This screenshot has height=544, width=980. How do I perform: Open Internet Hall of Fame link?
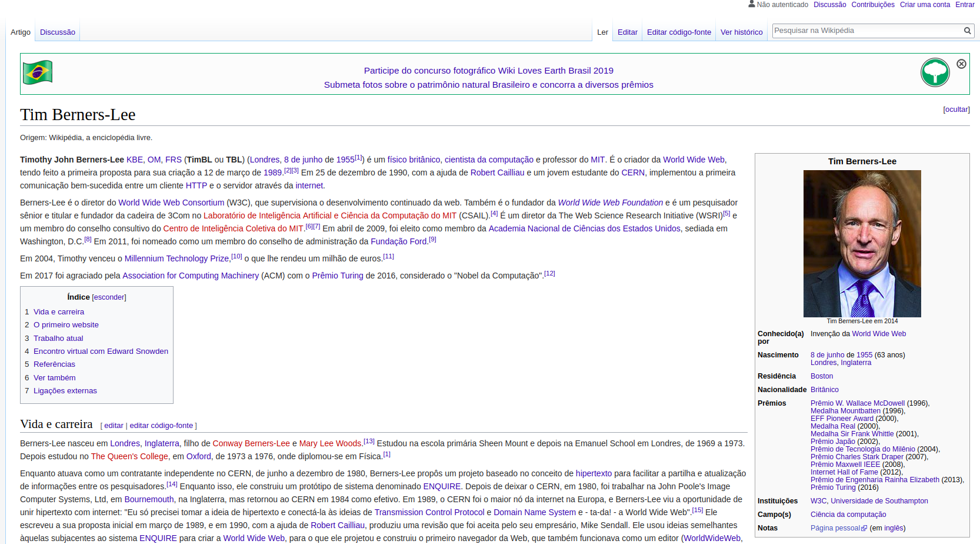click(x=844, y=472)
